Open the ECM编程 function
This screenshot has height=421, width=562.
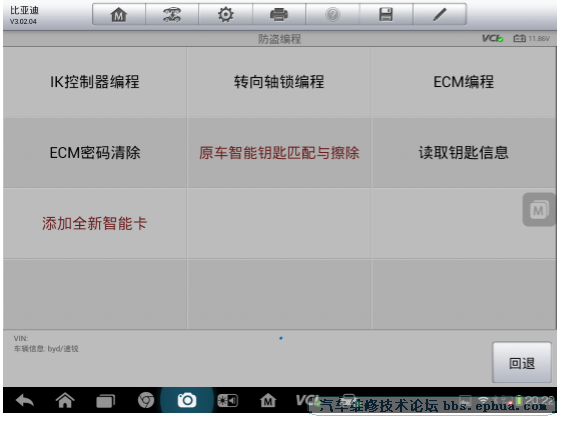coord(463,82)
